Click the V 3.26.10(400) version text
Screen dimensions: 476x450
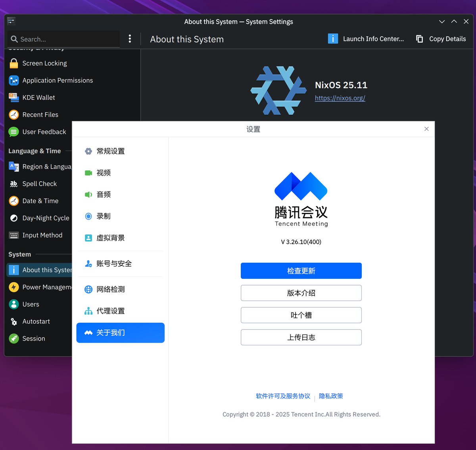[x=301, y=242]
